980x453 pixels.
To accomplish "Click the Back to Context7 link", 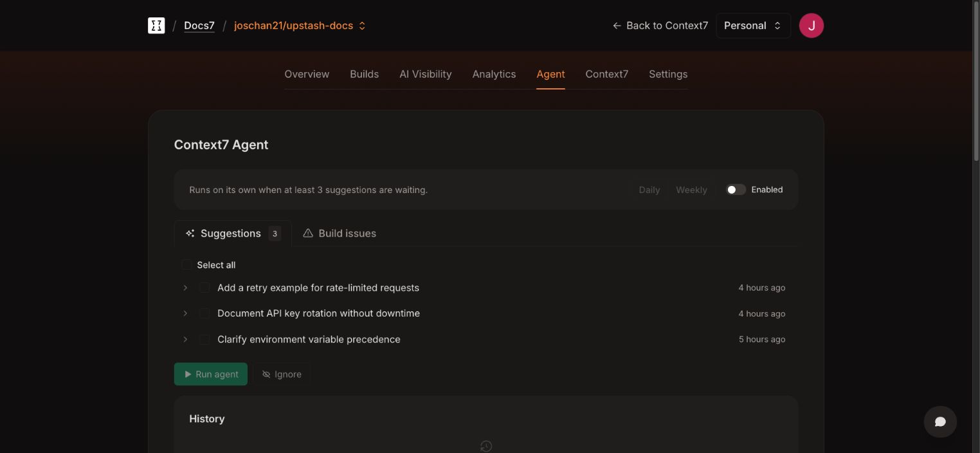I will point(660,26).
